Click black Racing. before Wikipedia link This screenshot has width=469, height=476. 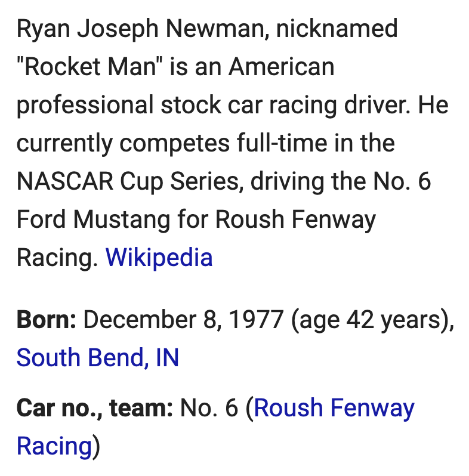57,258
